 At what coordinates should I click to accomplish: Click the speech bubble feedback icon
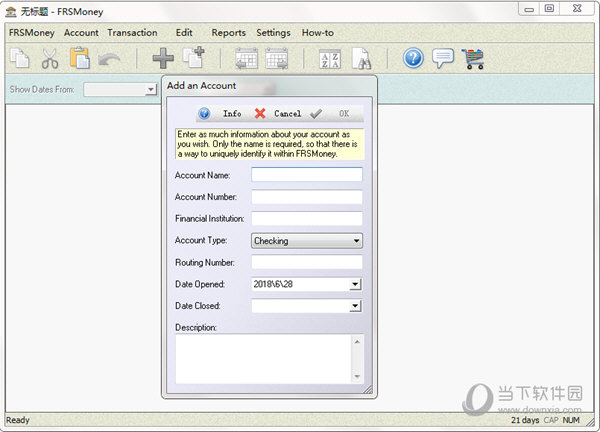click(x=443, y=59)
